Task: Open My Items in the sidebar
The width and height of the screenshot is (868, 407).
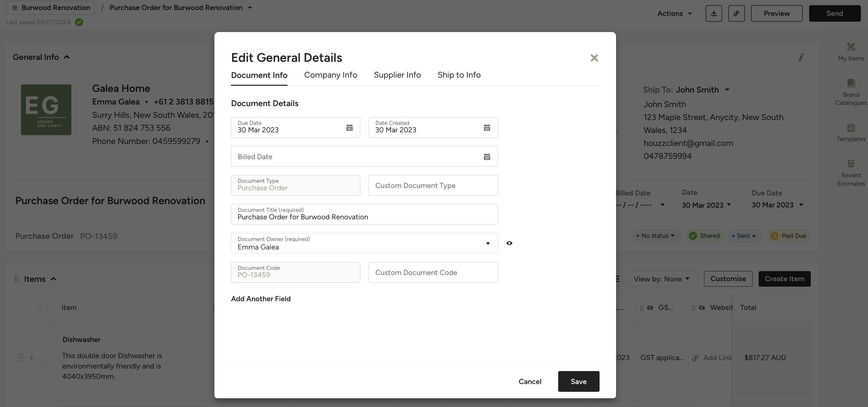Action: pyautogui.click(x=851, y=52)
